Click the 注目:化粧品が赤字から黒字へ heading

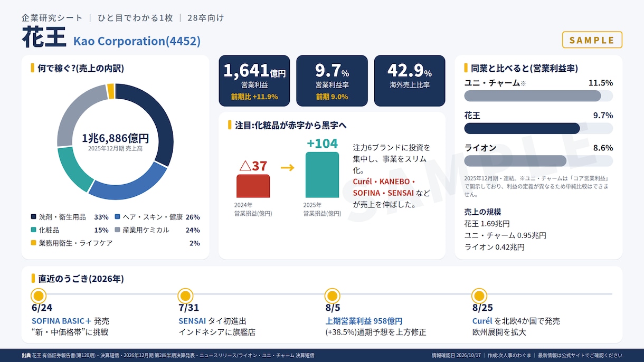point(290,125)
